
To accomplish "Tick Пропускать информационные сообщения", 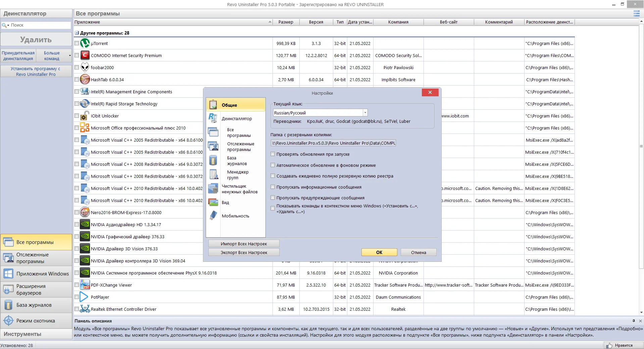I will [x=273, y=187].
